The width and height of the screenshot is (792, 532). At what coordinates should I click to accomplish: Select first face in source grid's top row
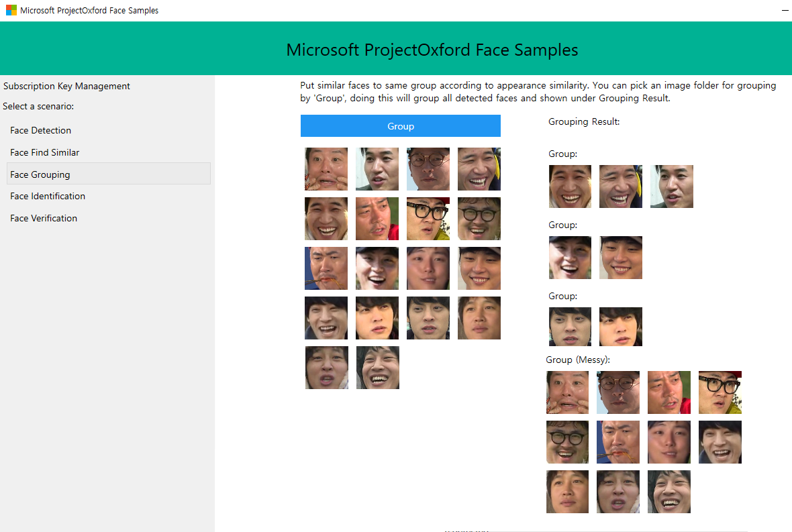click(x=326, y=169)
